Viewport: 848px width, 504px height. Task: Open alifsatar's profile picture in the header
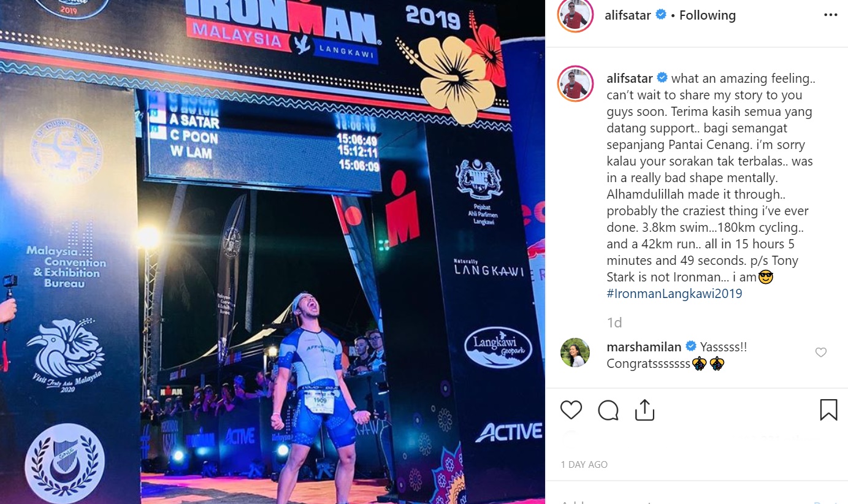point(575,15)
